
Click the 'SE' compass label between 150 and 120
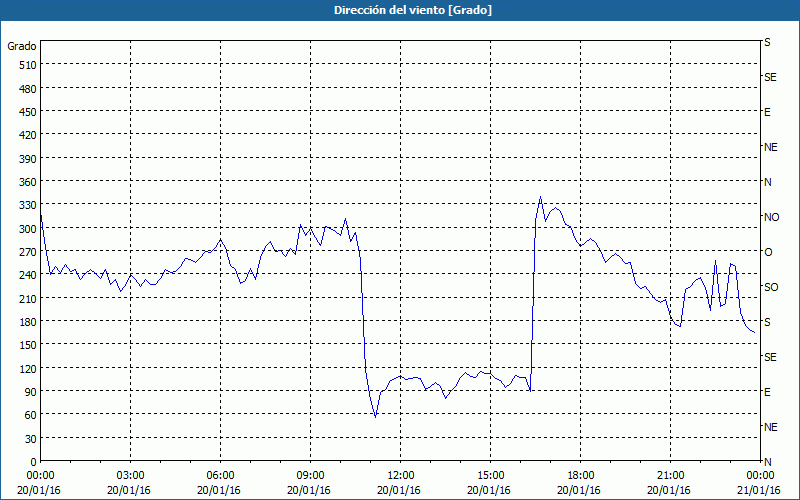pyautogui.click(x=770, y=357)
